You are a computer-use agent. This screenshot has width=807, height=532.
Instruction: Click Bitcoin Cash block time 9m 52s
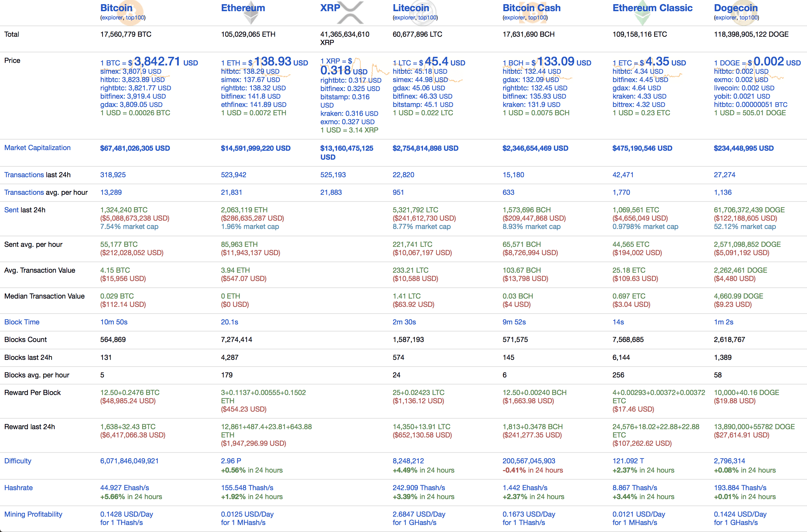point(514,322)
